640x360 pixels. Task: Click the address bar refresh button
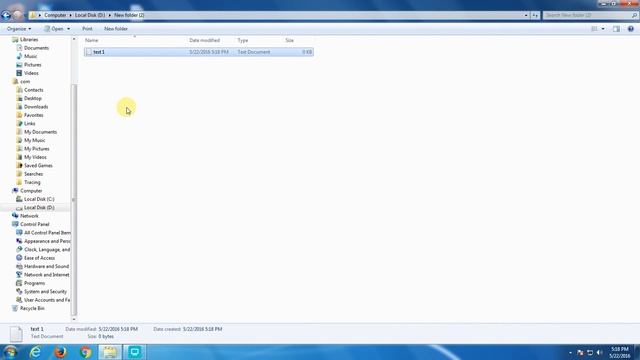coord(535,15)
